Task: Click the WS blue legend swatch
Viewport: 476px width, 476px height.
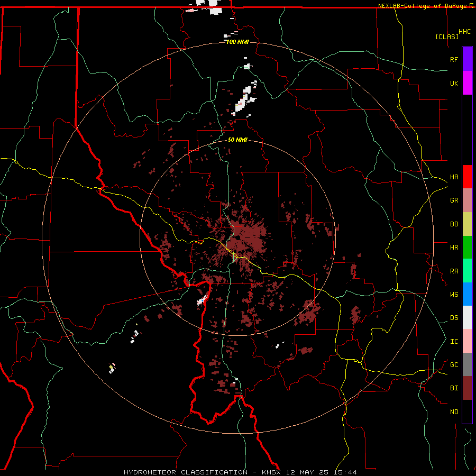Action: 467,294
